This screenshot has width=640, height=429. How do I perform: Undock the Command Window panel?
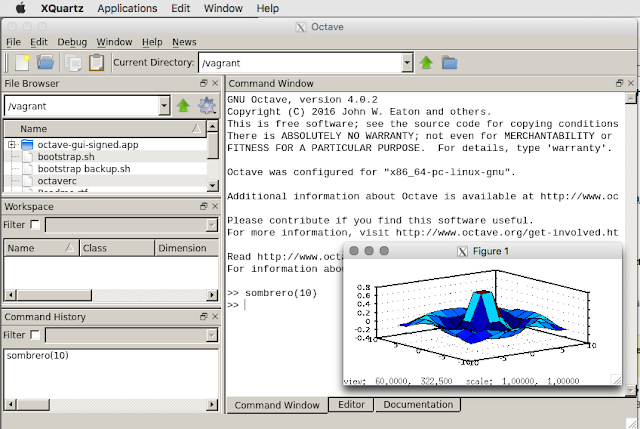(619, 83)
